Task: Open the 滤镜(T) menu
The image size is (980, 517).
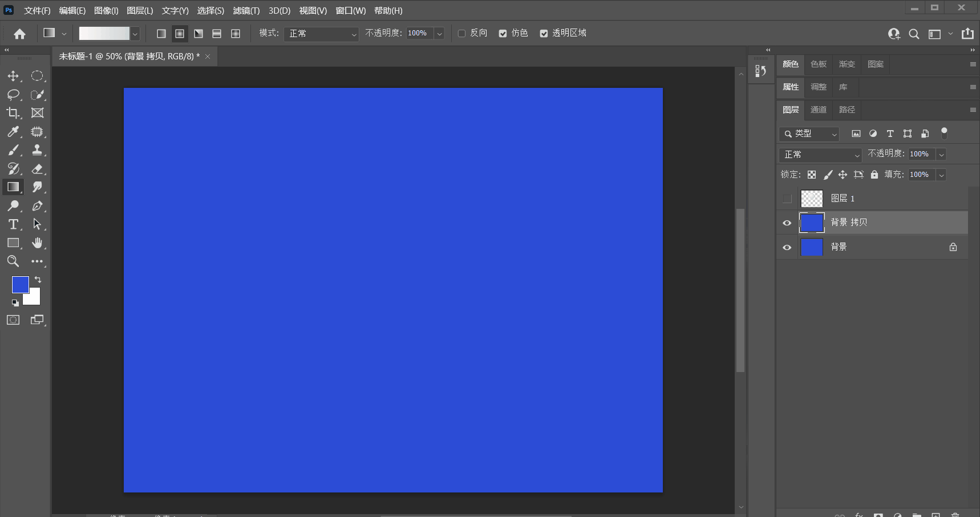Action: 246,11
